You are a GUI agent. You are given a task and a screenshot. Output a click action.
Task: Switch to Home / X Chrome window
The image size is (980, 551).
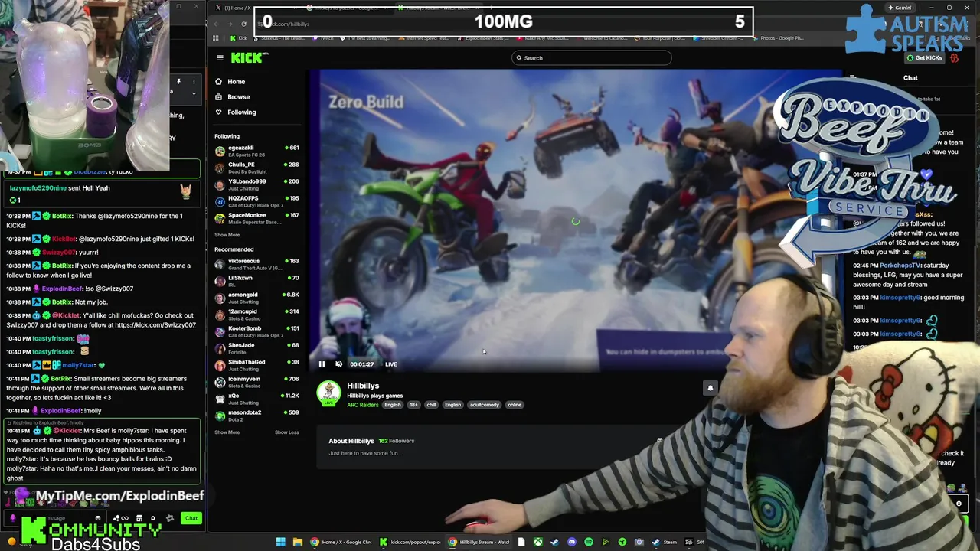[341, 542]
